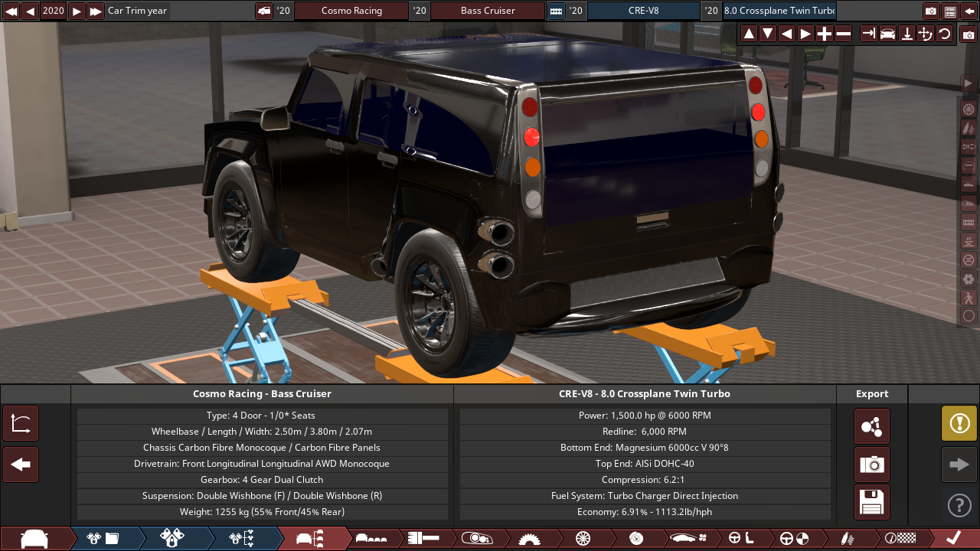Toggle drivetrain axle icon in side panel
Image resolution: width=980 pixels, height=551 pixels.
point(969,146)
